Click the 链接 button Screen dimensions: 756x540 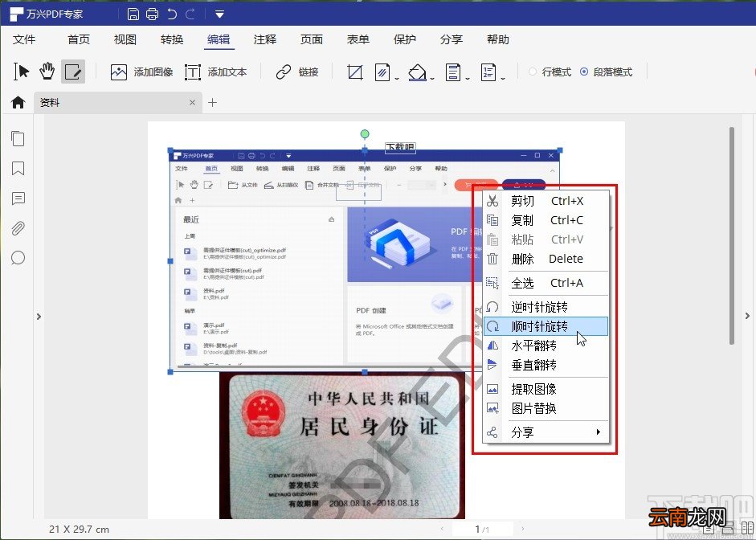coord(297,72)
